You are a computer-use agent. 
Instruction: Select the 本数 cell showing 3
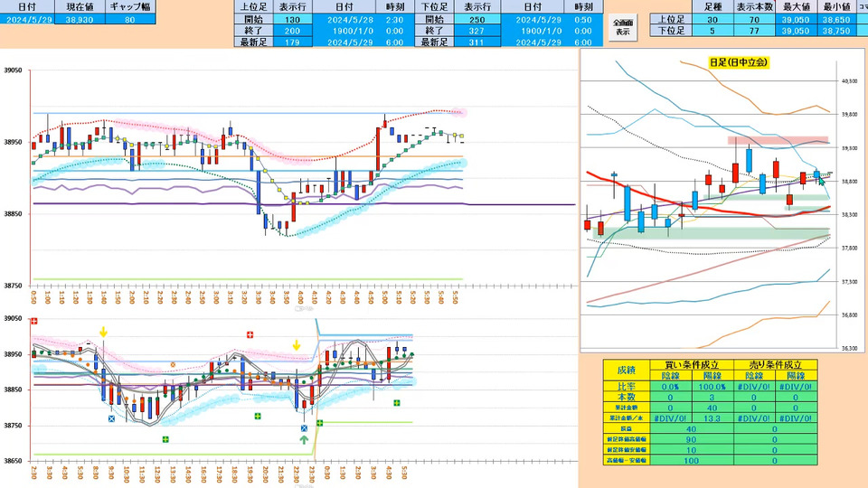coord(712,398)
